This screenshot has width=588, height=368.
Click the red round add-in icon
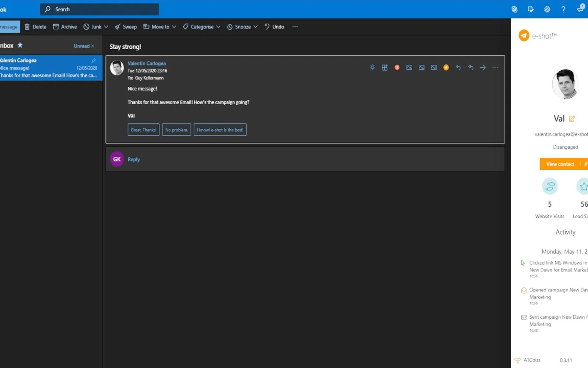tap(397, 67)
